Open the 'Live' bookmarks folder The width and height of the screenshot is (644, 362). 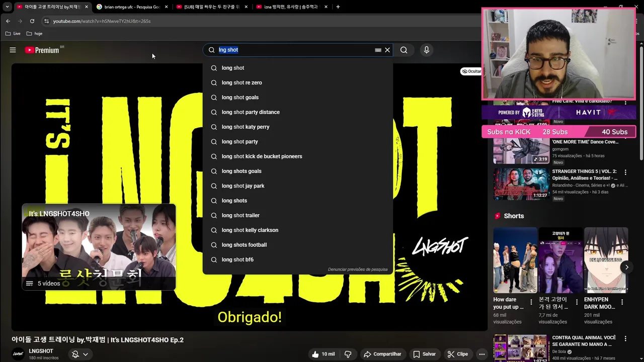pos(13,34)
